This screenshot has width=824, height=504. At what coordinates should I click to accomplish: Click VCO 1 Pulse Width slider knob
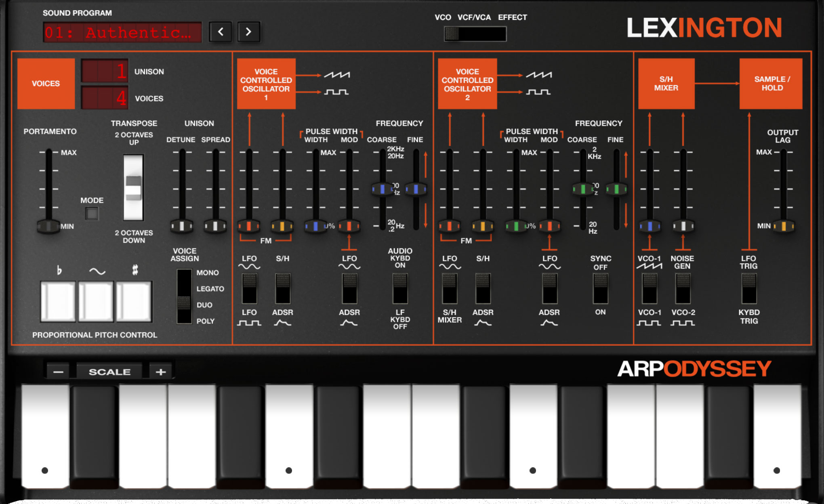pyautogui.click(x=315, y=226)
